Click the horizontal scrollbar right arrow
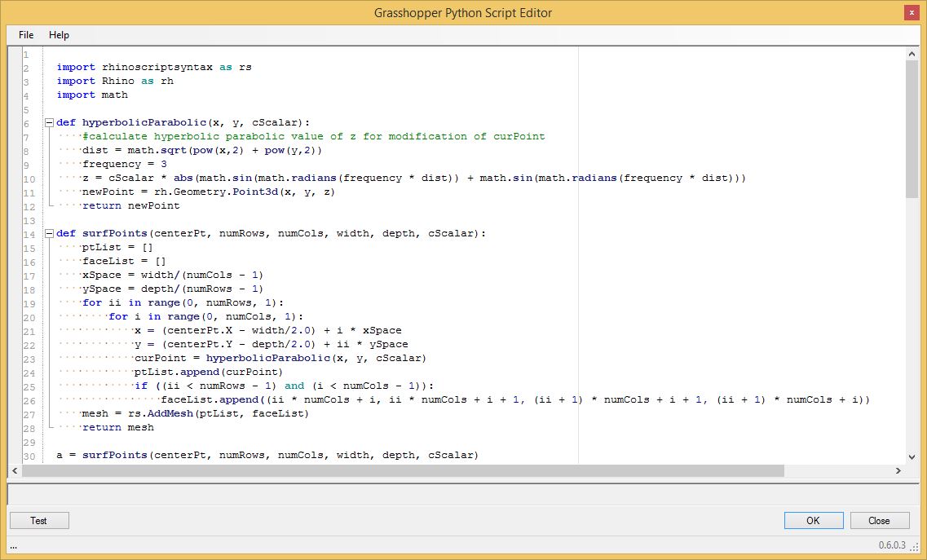Image resolution: width=927 pixels, height=560 pixels. [898, 470]
